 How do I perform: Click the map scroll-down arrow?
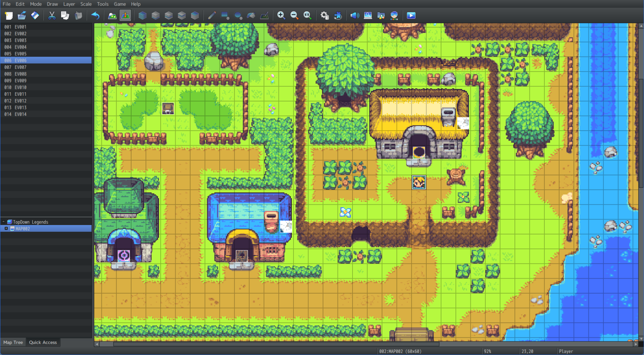pyautogui.click(x=641, y=338)
